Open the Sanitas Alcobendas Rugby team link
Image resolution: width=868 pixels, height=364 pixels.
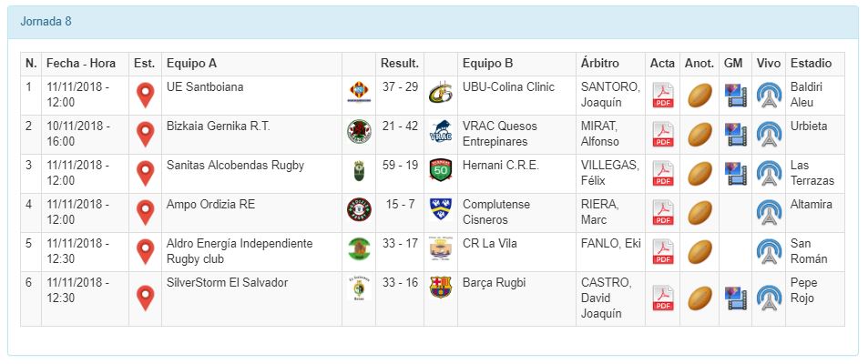235,166
